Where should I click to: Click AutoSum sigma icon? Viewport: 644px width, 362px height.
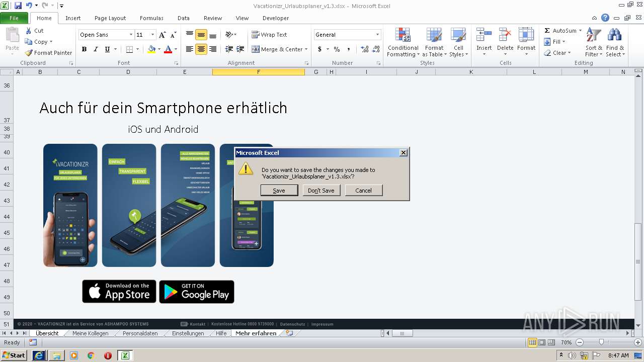(x=547, y=31)
